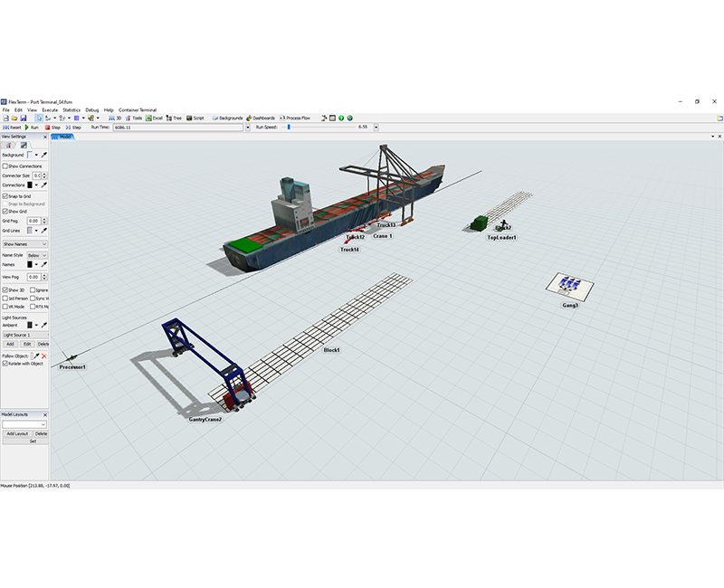Open the Name Style dropdown
The image size is (724, 588).
coord(38,256)
